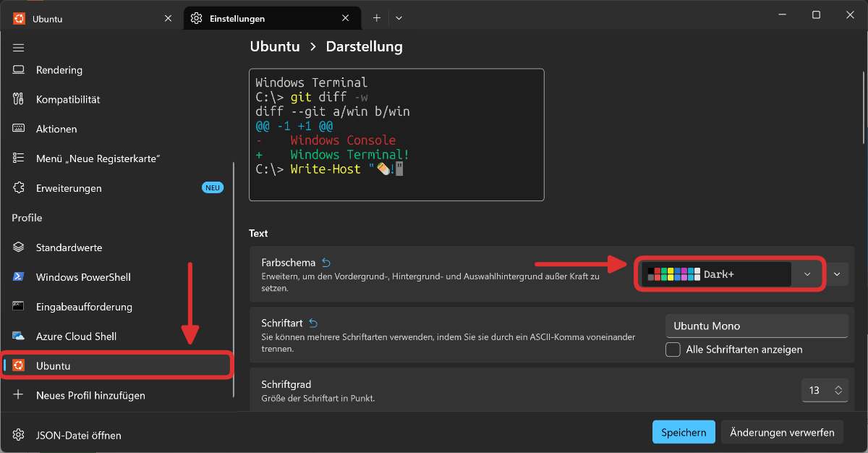Click in the Schriftart Ubuntu Mono field
This screenshot has height=453, width=868.
(757, 326)
